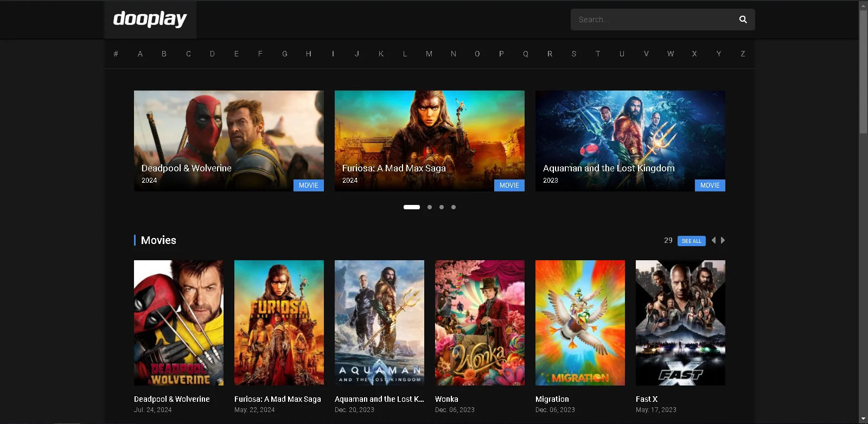Filter titles by letter Q
The image size is (868, 424).
click(x=526, y=54)
